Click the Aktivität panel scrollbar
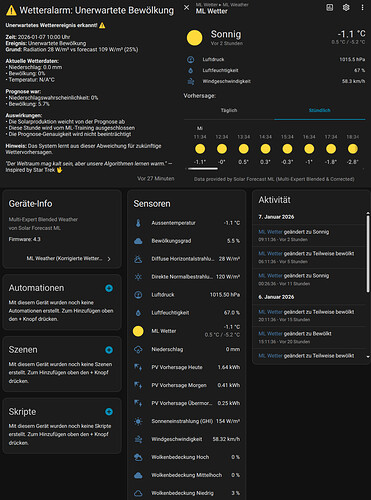This screenshot has width=371, height=500. [368, 254]
